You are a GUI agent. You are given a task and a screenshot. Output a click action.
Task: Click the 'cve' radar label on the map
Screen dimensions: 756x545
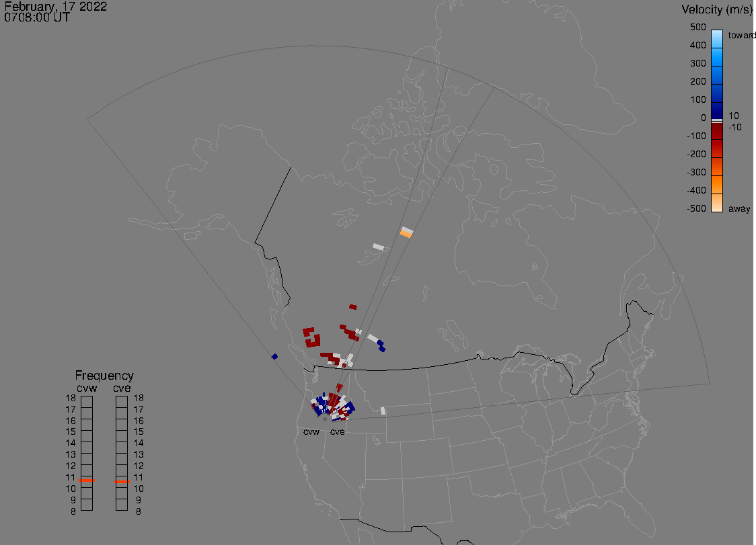click(x=338, y=432)
